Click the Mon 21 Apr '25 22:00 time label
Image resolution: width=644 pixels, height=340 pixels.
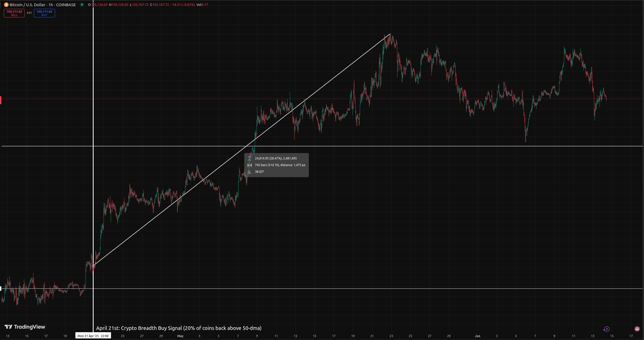click(x=93, y=336)
